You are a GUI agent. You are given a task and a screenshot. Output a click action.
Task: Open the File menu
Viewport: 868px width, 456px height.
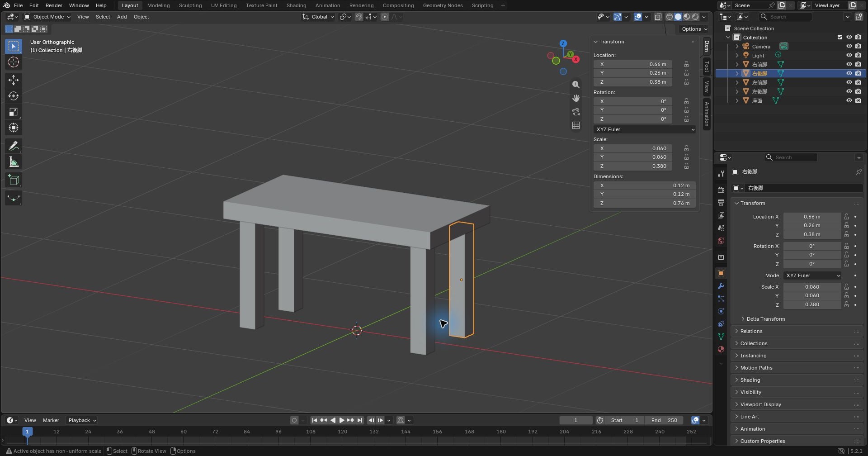[x=18, y=5]
